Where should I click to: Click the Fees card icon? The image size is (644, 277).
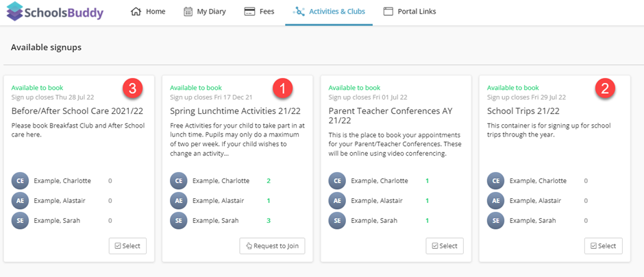(249, 12)
